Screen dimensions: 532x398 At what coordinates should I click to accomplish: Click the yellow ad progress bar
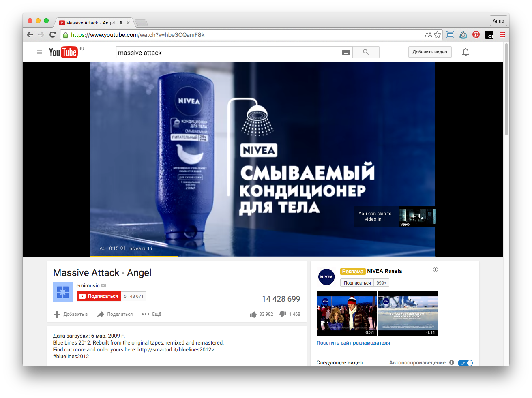134,256
